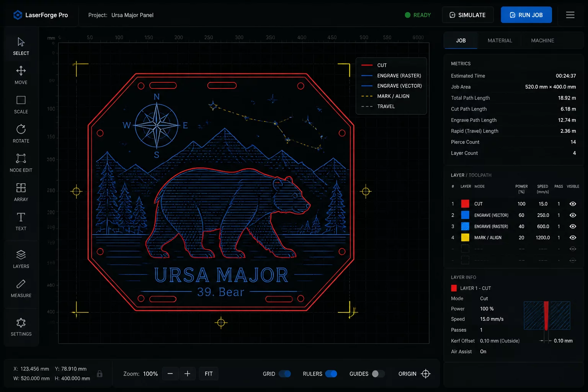Image resolution: width=588 pixels, height=392 pixels.
Task: Open the MACHINE tab
Action: pos(542,41)
